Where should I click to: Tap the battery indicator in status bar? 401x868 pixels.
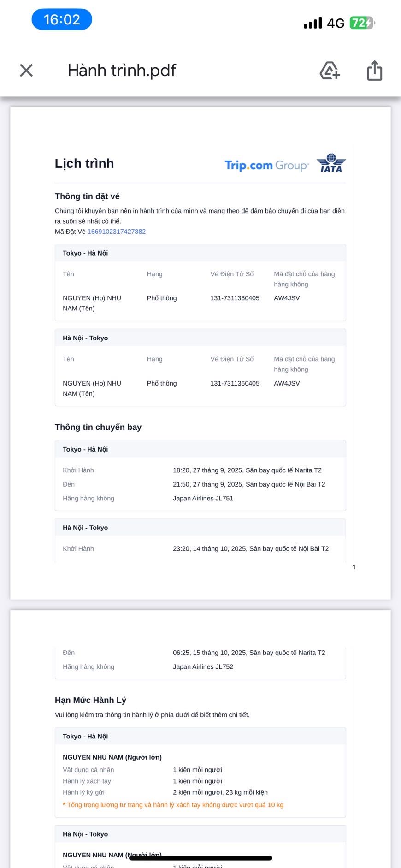coord(362,23)
